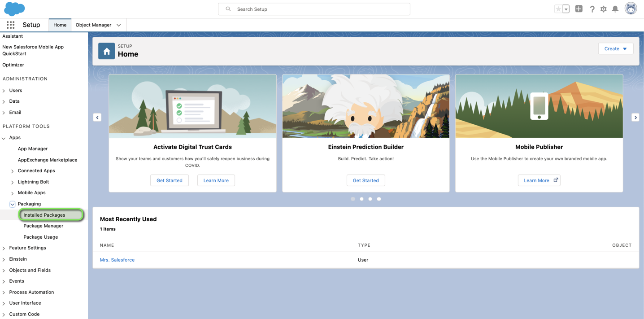The image size is (644, 319).
Task: Expand the Connected Apps section
Action: (x=13, y=171)
